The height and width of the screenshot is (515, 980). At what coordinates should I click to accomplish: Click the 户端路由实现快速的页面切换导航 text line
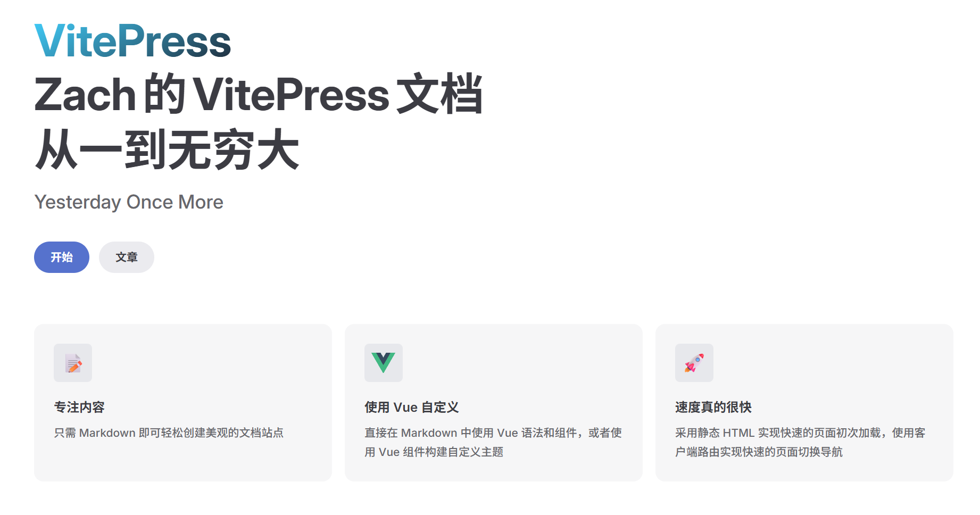click(759, 452)
